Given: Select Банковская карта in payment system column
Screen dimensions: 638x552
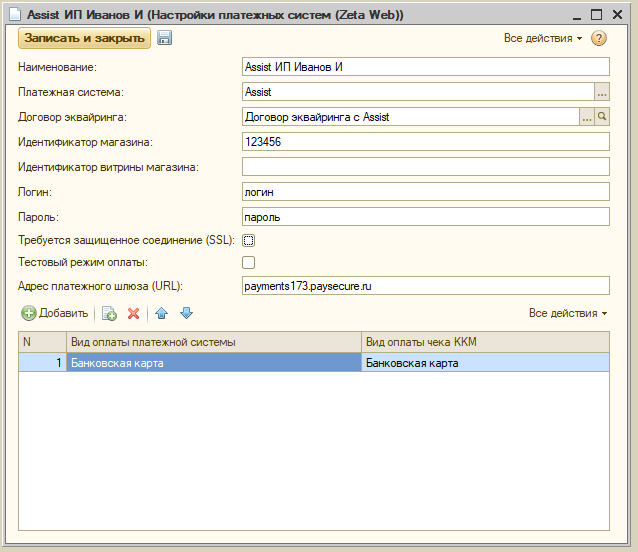Looking at the screenshot, I should (214, 362).
